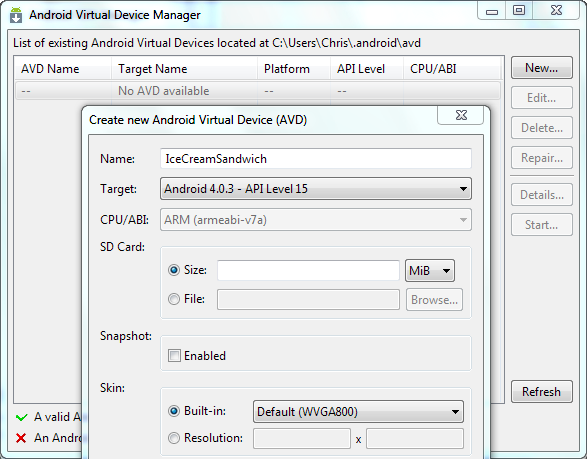
Task: Open the CPU/ABI ARM dropdown
Action: click(316, 220)
